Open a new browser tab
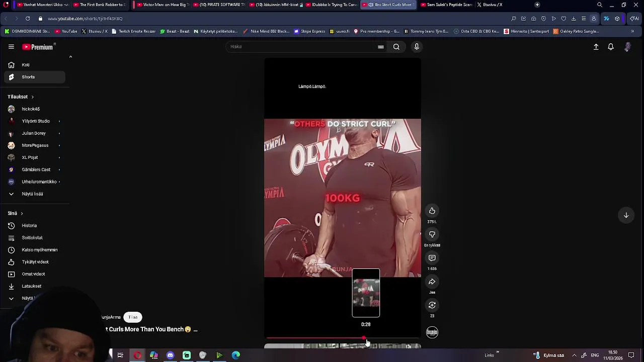Viewport: 644px width, 362px height. (x=537, y=5)
